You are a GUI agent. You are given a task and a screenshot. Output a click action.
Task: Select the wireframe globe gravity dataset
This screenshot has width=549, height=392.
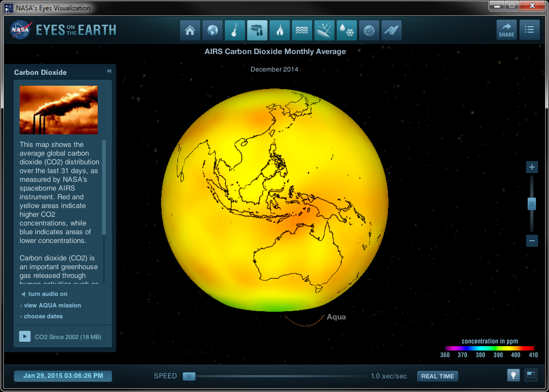click(x=369, y=31)
